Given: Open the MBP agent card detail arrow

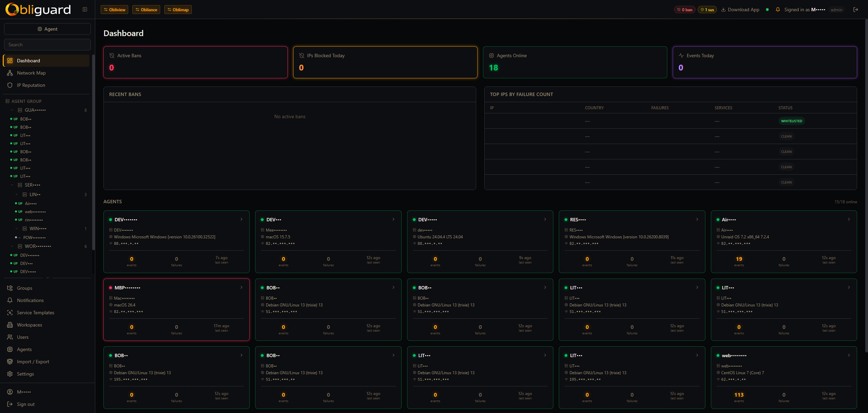Looking at the screenshot, I should 241,288.
